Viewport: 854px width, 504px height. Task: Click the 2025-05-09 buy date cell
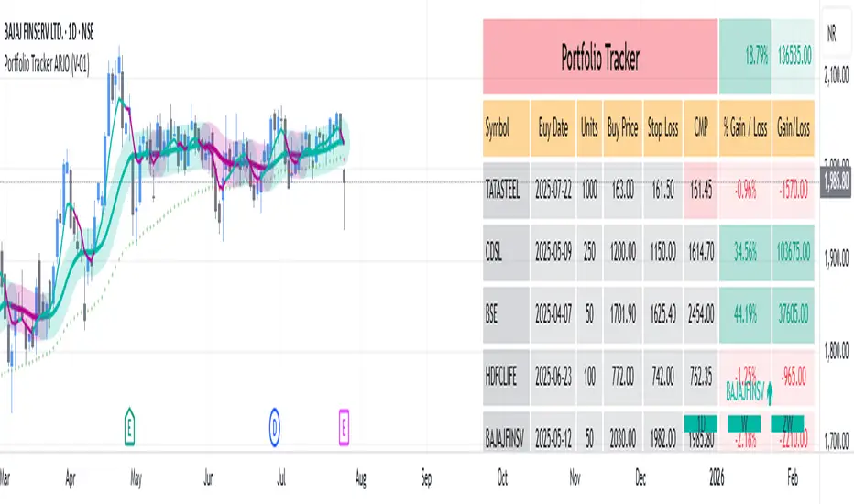[x=553, y=252]
